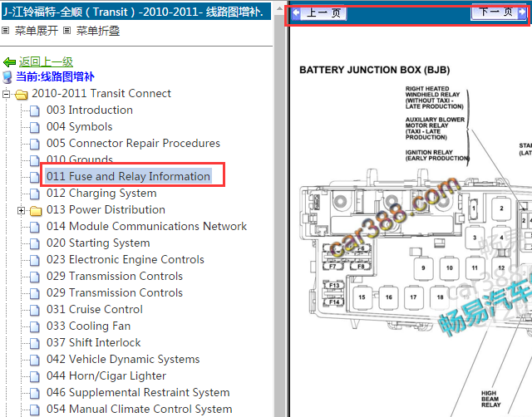Click the right arrow on 下一页
The width and height of the screenshot is (532, 417).
522,12
